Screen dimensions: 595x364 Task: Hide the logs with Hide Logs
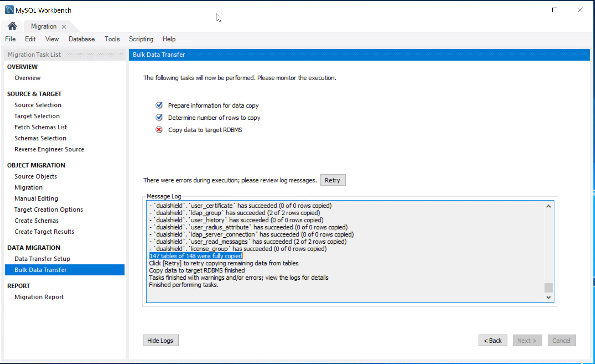coord(160,341)
